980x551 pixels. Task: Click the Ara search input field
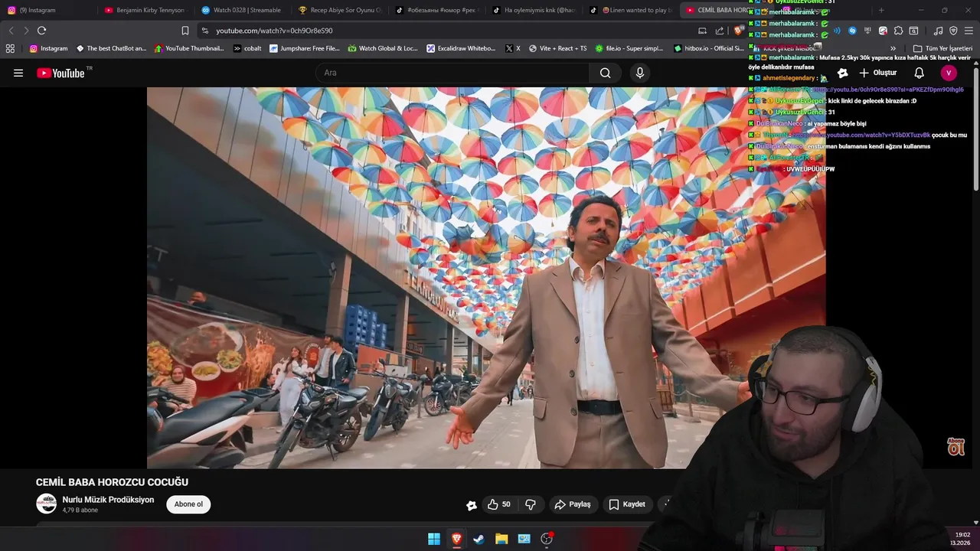pos(452,73)
